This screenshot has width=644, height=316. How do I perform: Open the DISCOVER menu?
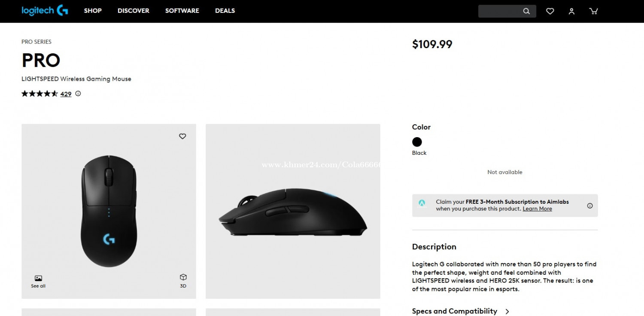coord(134,11)
